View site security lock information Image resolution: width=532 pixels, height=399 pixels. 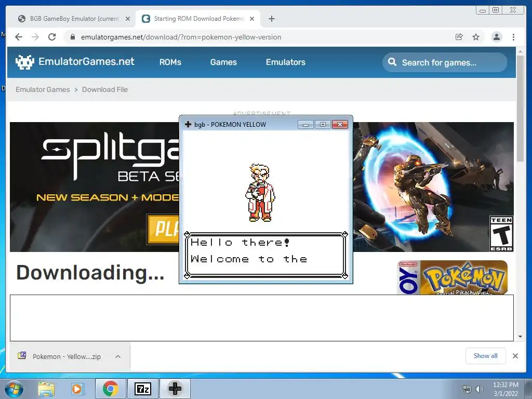[x=72, y=37]
